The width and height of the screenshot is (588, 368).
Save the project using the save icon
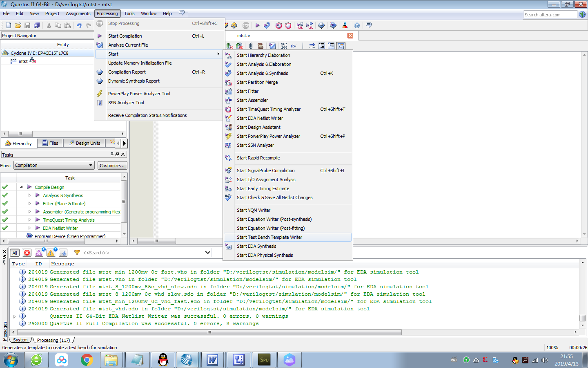(x=27, y=25)
